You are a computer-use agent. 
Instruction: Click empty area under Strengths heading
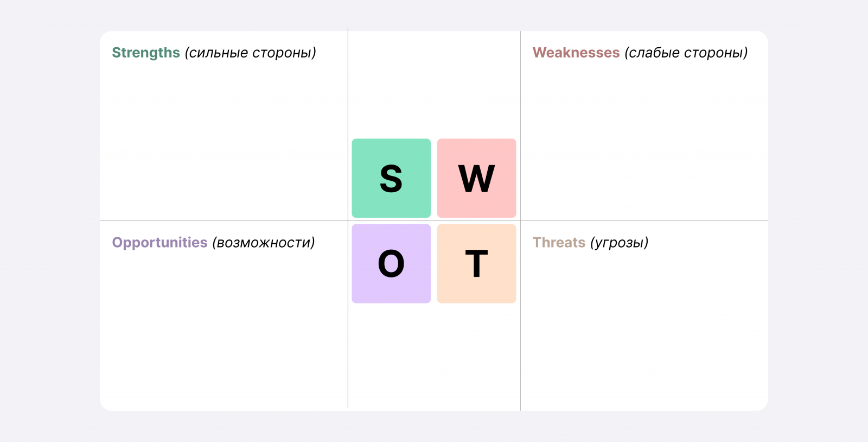(x=222, y=141)
